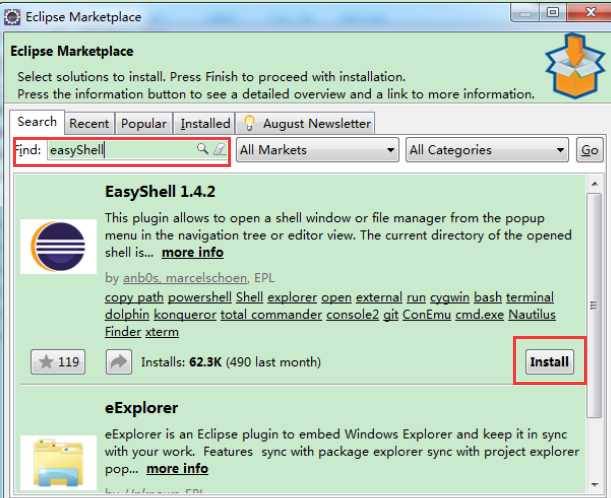Image resolution: width=611 pixels, height=498 pixels.
Task: Click the copy path tag link
Action: pyautogui.click(x=134, y=297)
